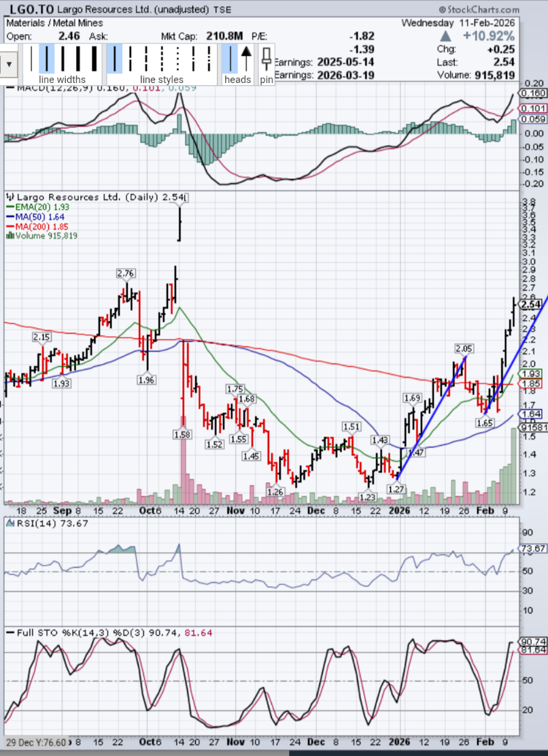Viewport: 548px width, 756px height.
Task: Choose the last dash-dot-dot line style
Action: coord(209,59)
